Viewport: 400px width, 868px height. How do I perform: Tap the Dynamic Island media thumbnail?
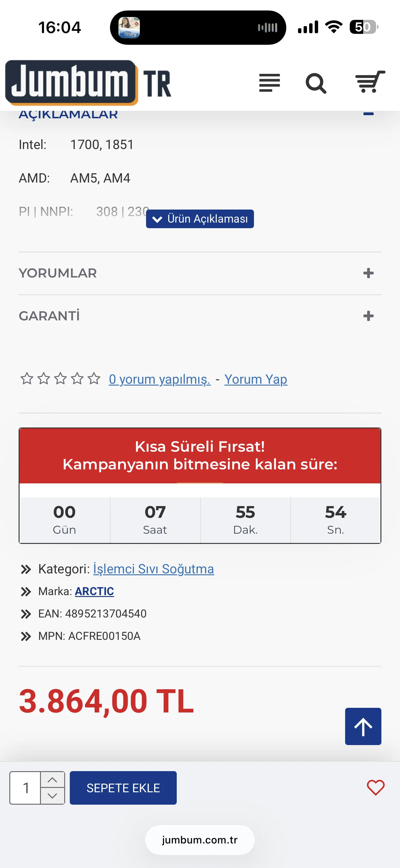pyautogui.click(x=129, y=28)
